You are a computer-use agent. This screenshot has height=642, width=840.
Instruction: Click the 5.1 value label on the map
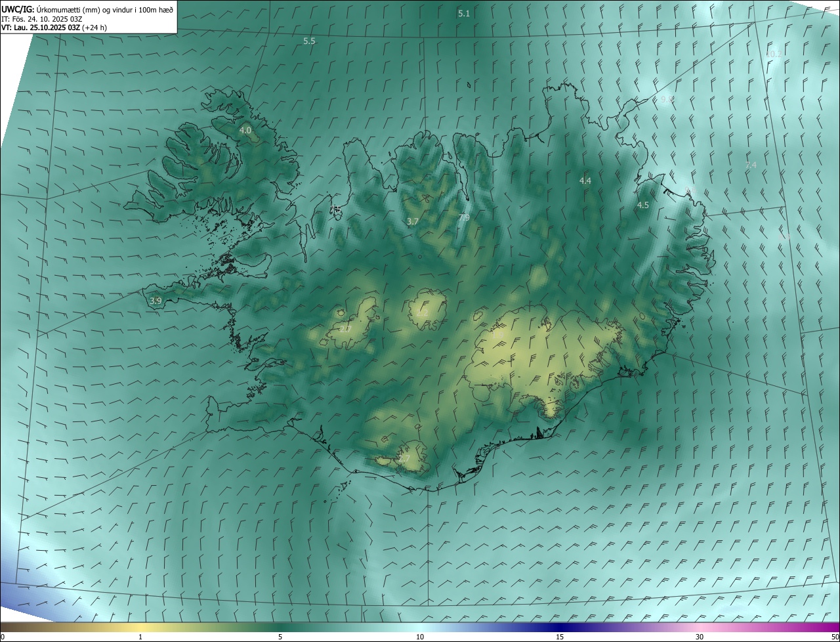pyautogui.click(x=464, y=13)
